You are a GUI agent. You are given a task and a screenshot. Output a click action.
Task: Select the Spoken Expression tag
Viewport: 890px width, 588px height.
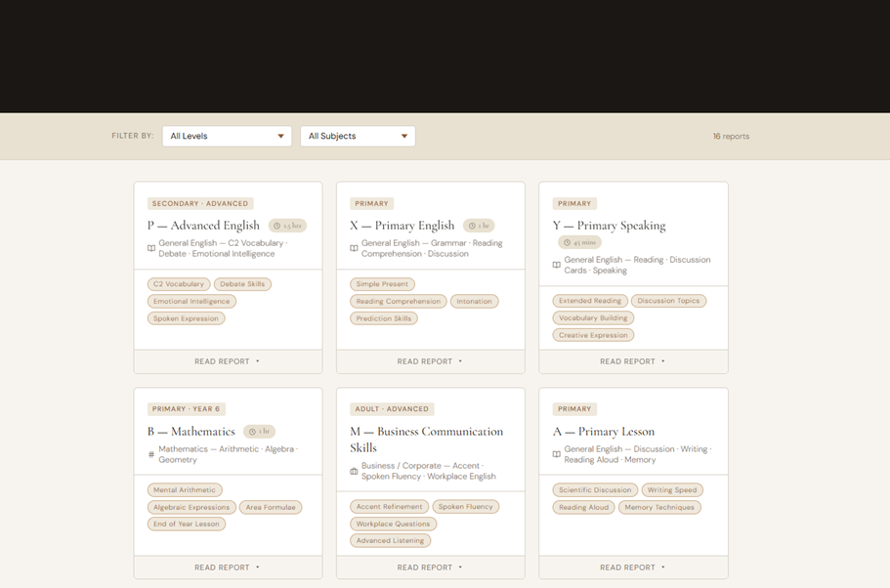[x=187, y=318]
